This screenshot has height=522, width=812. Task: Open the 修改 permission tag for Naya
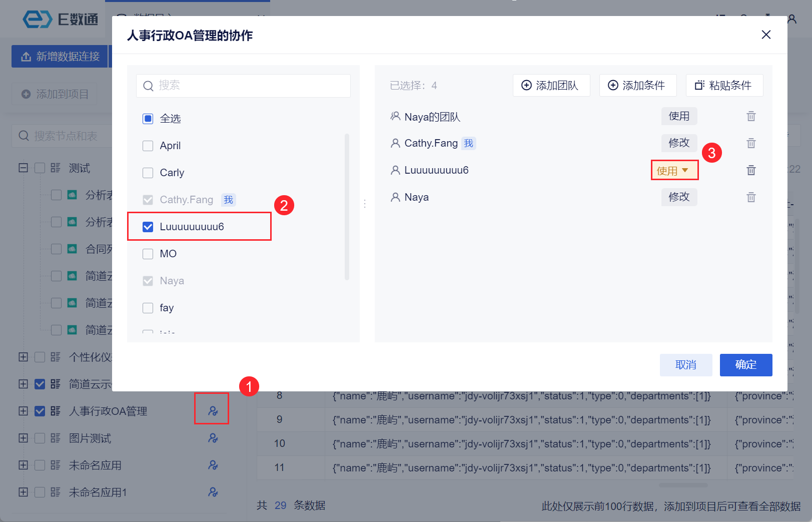click(679, 197)
